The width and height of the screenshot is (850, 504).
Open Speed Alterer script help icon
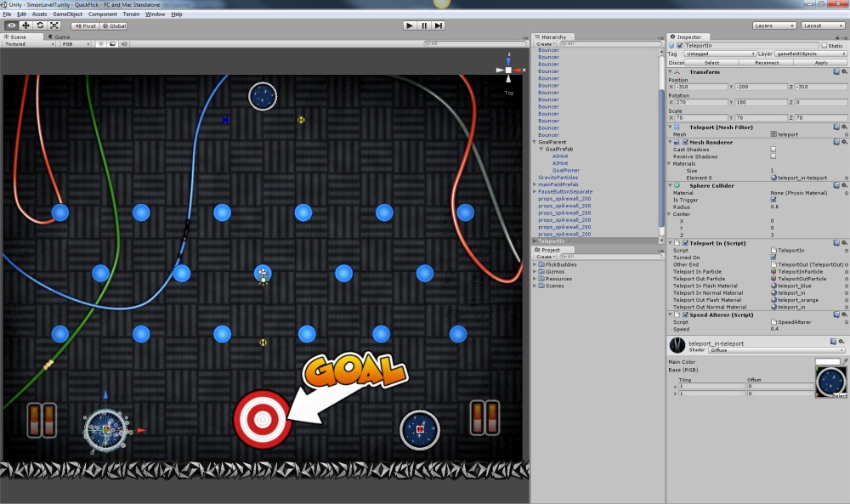click(x=836, y=314)
